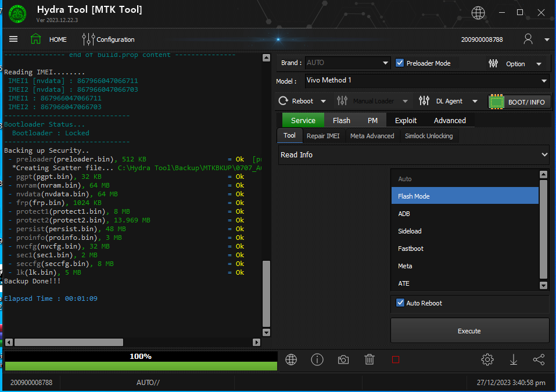556x392 pixels.
Task: Select ATE in the mode list
Action: (465, 283)
